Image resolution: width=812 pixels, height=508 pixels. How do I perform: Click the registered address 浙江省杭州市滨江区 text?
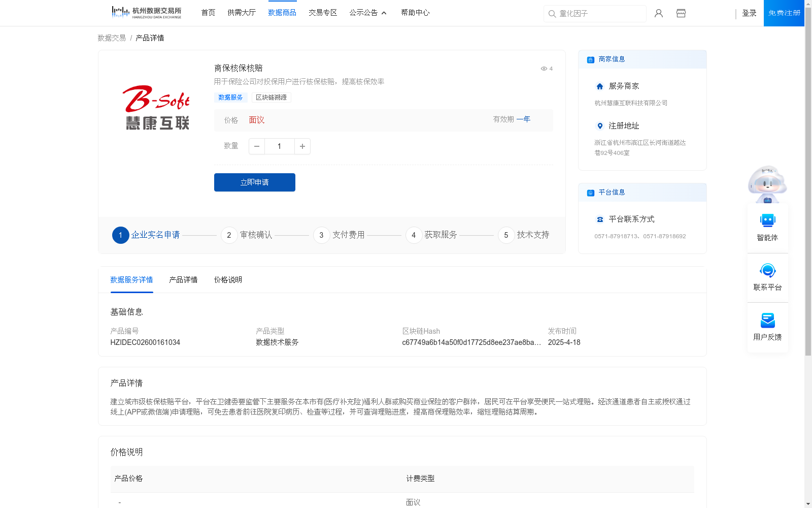pyautogui.click(x=640, y=148)
